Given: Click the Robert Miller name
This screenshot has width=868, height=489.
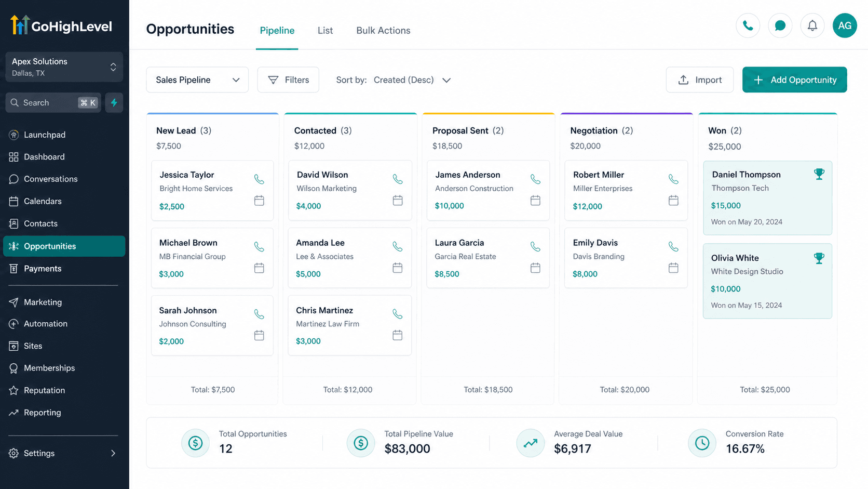Looking at the screenshot, I should pos(599,175).
